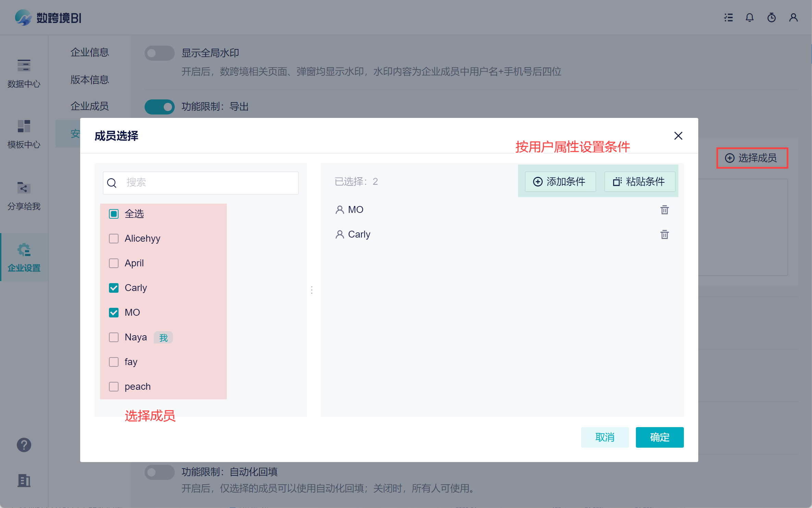Click the 粘贴条件 button
The image size is (812, 508).
coord(639,182)
